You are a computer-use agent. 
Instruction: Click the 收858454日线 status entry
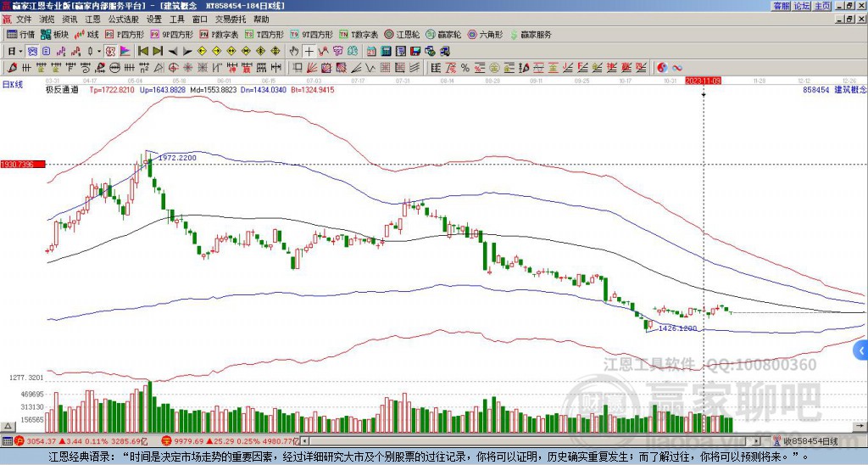point(806,441)
